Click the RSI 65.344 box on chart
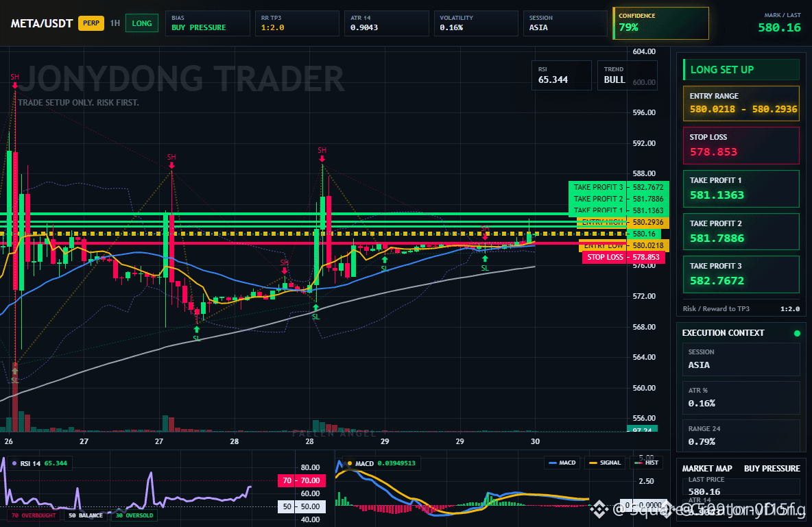The width and height of the screenshot is (812, 527). tap(562, 75)
